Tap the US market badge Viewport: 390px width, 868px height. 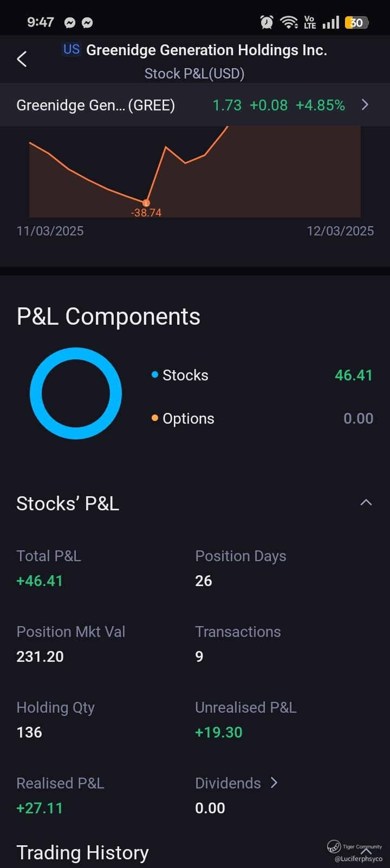click(71, 49)
